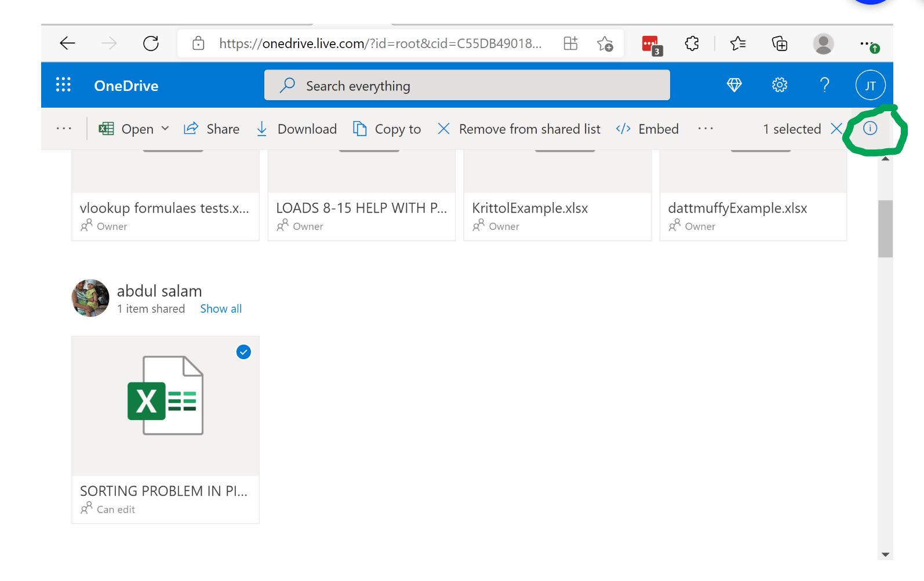Clear selection with the X beside 1 selected
This screenshot has height=581, width=924.
coord(836,129)
